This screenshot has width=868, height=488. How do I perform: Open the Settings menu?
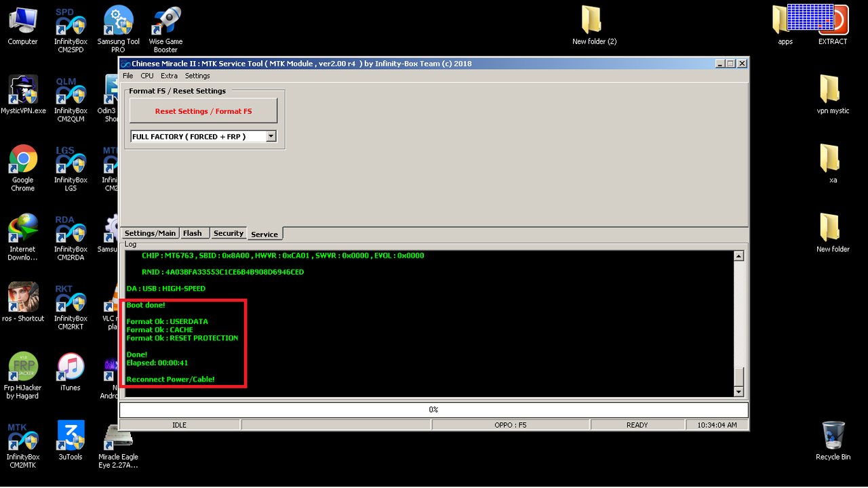click(197, 76)
